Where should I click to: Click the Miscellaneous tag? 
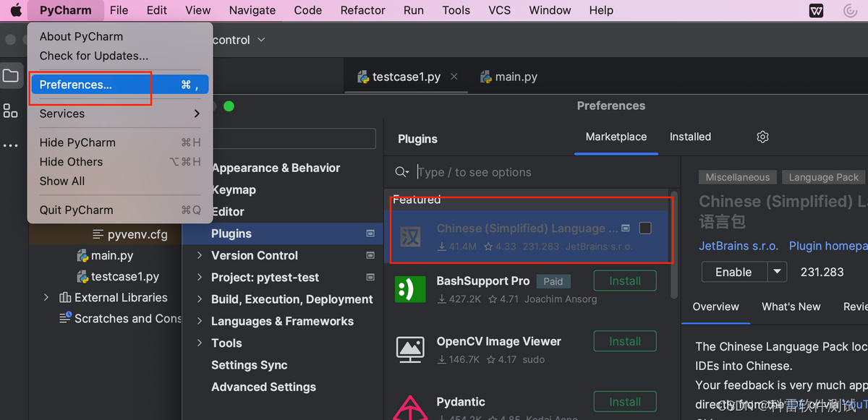(738, 177)
